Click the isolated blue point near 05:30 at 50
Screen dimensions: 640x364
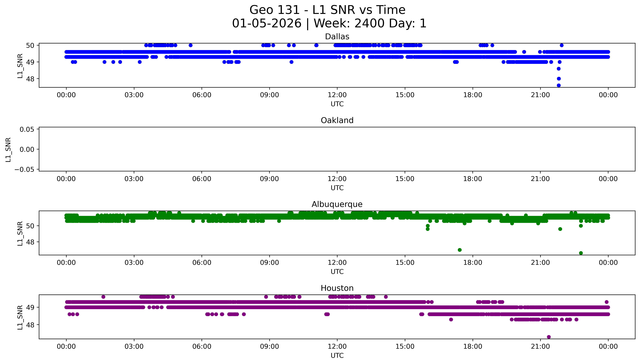(x=190, y=45)
